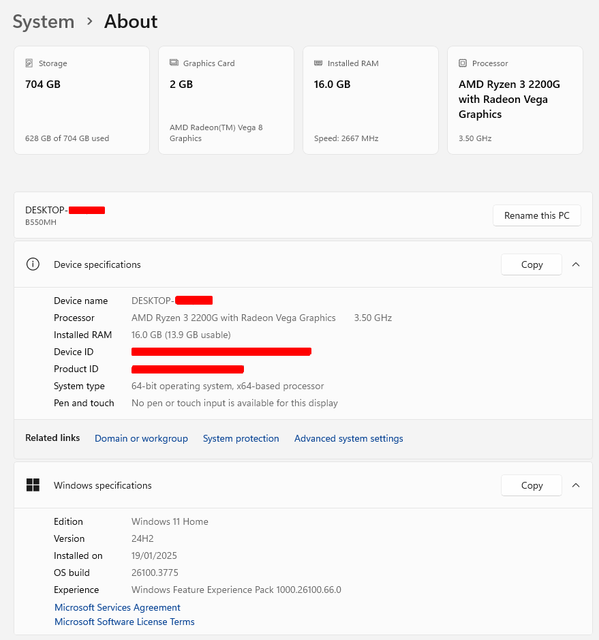The image size is (599, 640).
Task: Click the Device specifications info icon
Action: 33,264
